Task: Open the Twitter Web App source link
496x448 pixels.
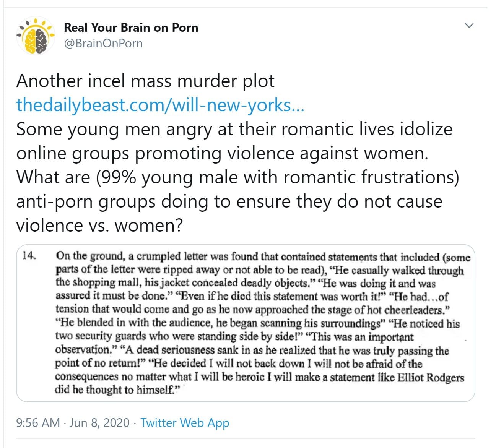Action: coord(185,422)
